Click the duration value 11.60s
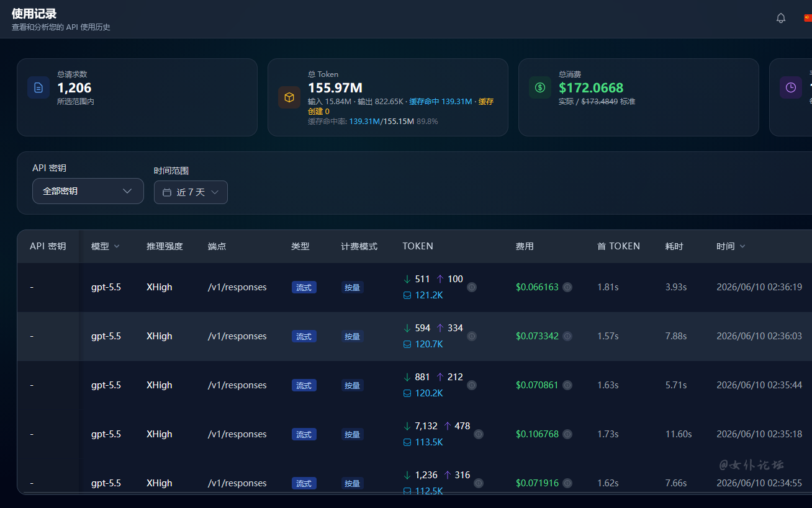Image resolution: width=812 pixels, height=508 pixels. click(679, 434)
